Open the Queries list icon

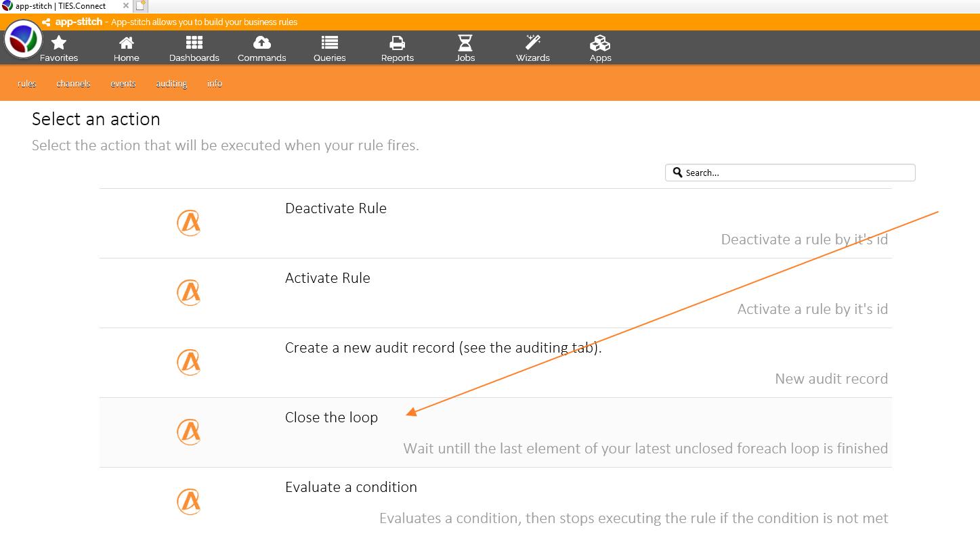pos(330,44)
